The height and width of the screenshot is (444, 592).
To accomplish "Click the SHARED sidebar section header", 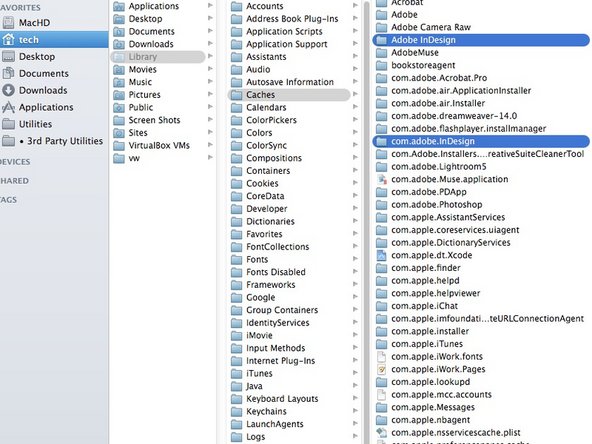I will [14, 181].
